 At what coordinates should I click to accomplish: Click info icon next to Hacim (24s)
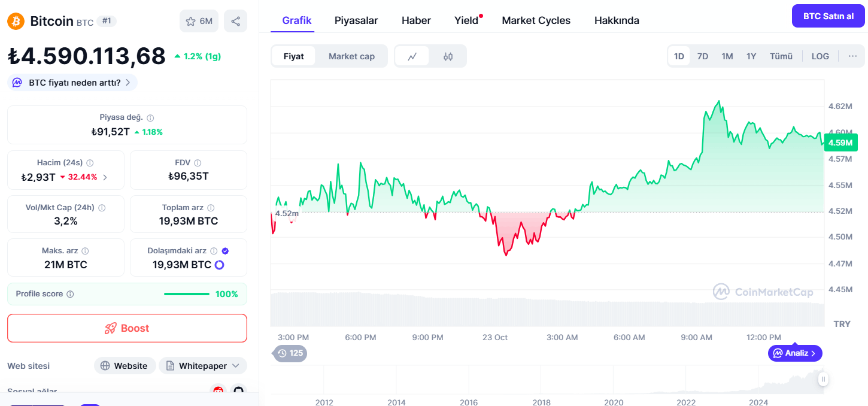pos(90,163)
